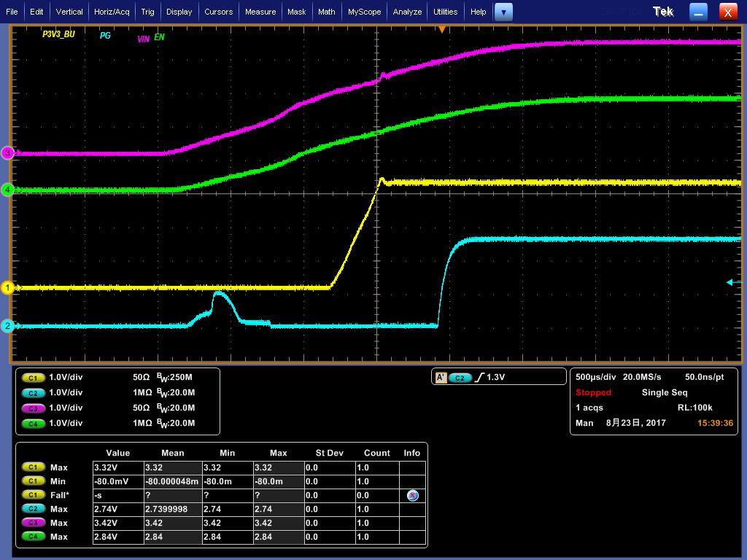Image resolution: width=747 pixels, height=560 pixels.
Task: Open the Help menu
Action: click(x=478, y=12)
